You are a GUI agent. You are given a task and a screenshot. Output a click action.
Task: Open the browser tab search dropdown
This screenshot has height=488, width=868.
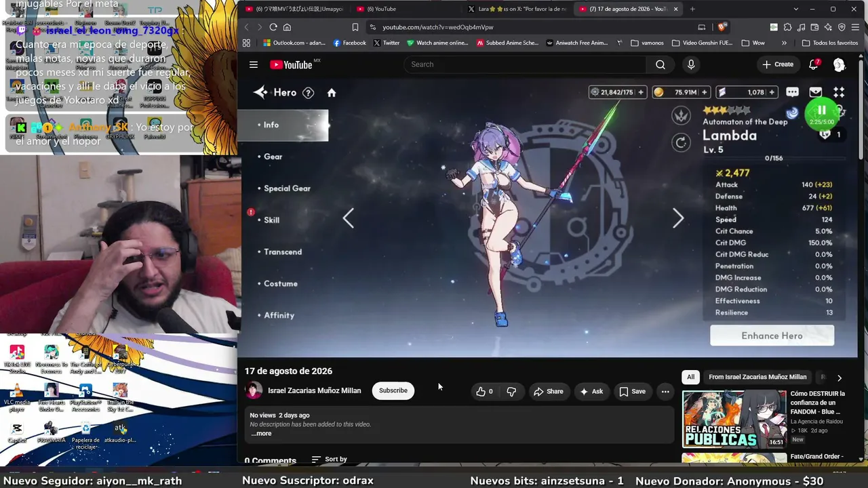point(796,9)
